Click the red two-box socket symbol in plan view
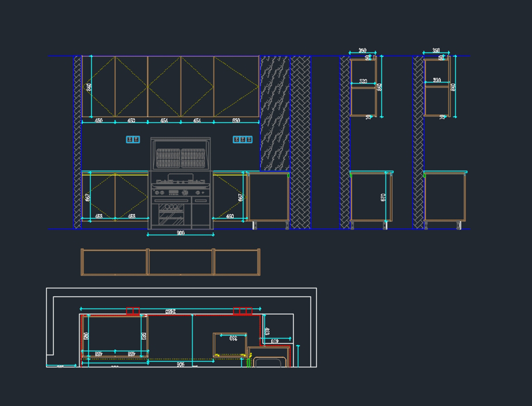 (133, 311)
